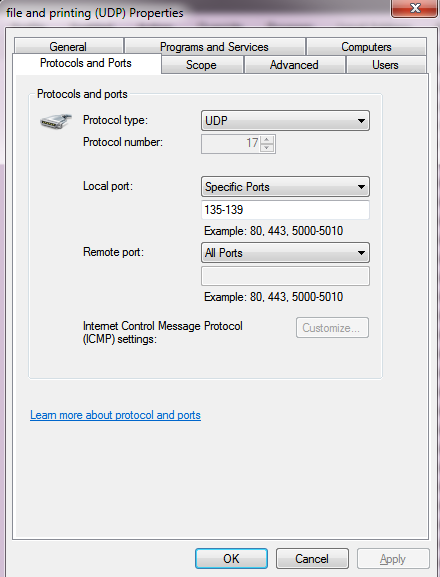
Task: Expand the Protocol type dropdown showing UDP
Action: tap(285, 121)
